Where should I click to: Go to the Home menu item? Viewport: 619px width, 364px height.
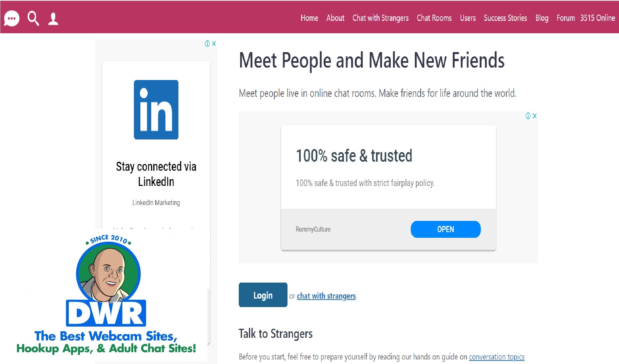(309, 18)
